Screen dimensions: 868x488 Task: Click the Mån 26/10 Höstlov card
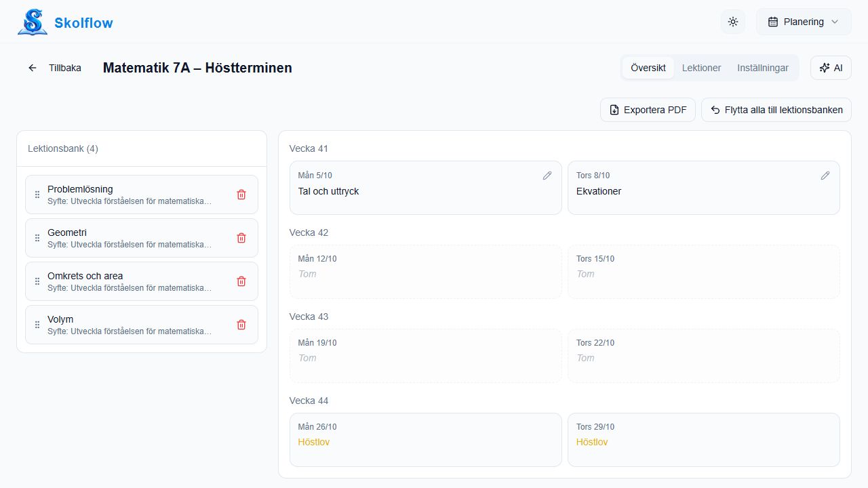[x=426, y=440]
